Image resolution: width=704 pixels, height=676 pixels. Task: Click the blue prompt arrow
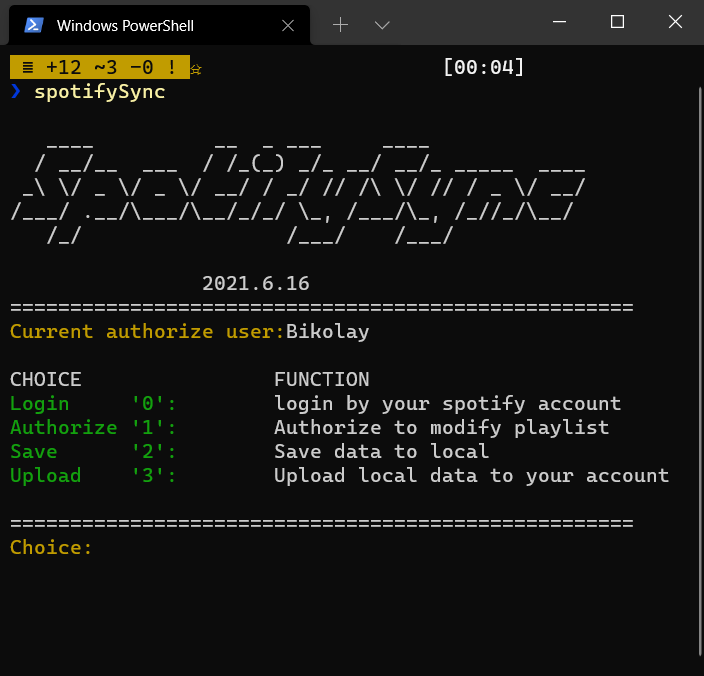click(16, 91)
